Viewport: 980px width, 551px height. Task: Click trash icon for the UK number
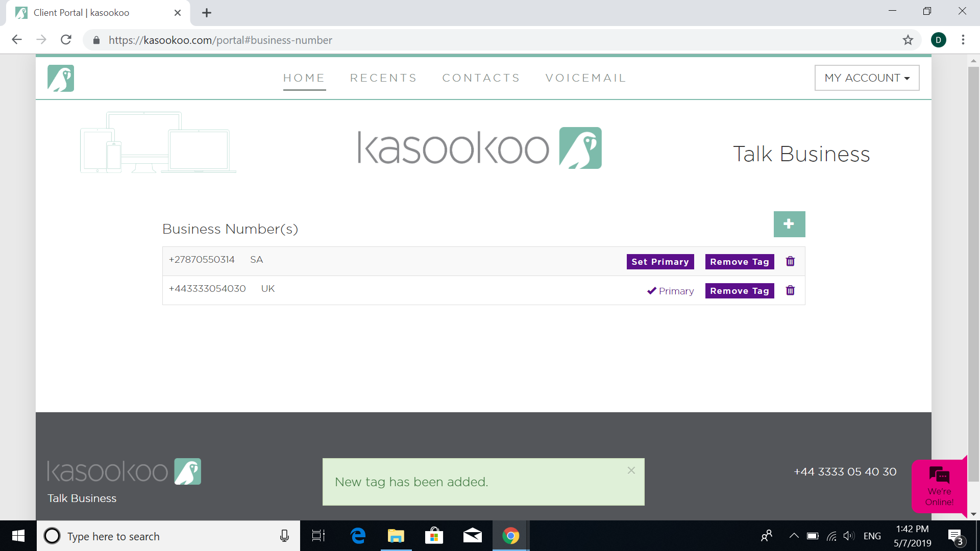point(790,290)
